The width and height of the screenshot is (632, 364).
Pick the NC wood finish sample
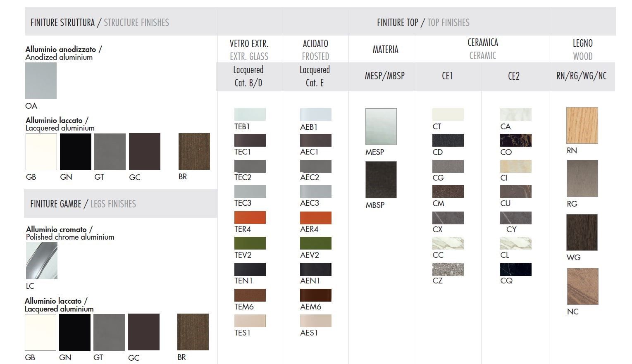coord(582,286)
